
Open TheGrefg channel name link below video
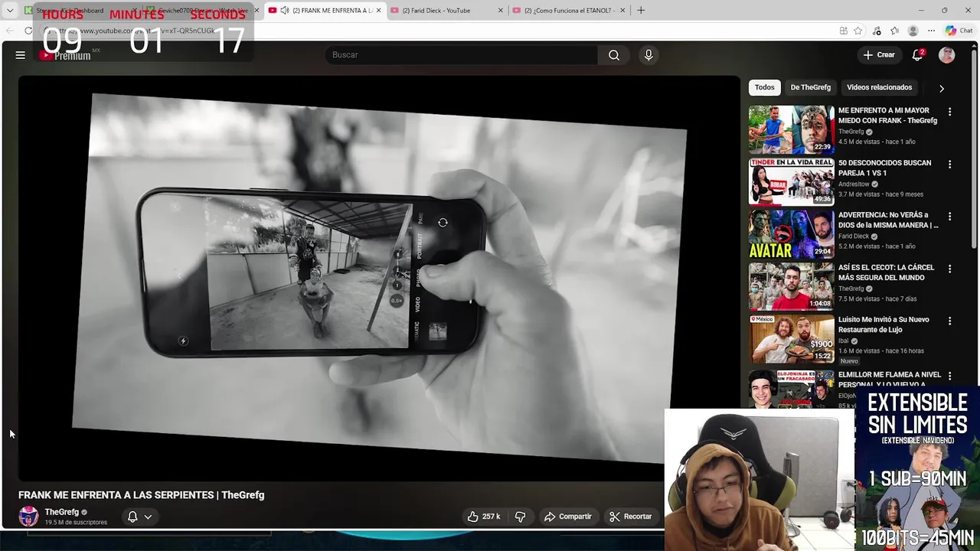pyautogui.click(x=61, y=512)
